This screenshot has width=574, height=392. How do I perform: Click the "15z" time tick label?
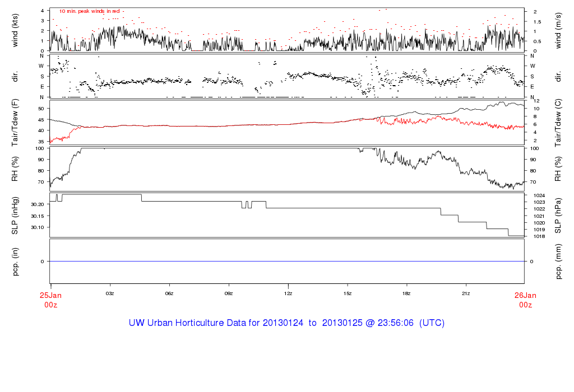[x=348, y=293]
